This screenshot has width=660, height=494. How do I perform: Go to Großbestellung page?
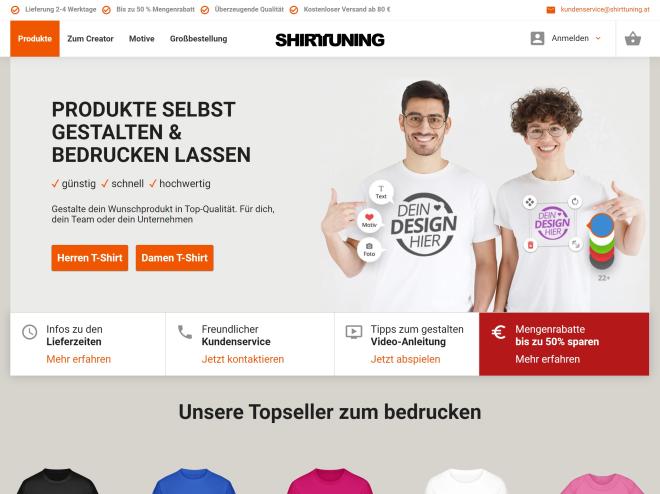[199, 39]
